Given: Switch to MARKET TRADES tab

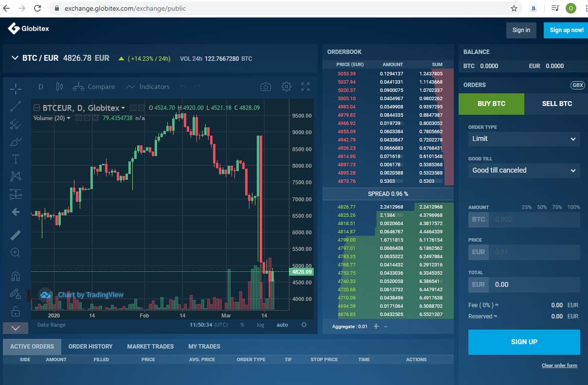Looking at the screenshot, I should coord(150,347).
